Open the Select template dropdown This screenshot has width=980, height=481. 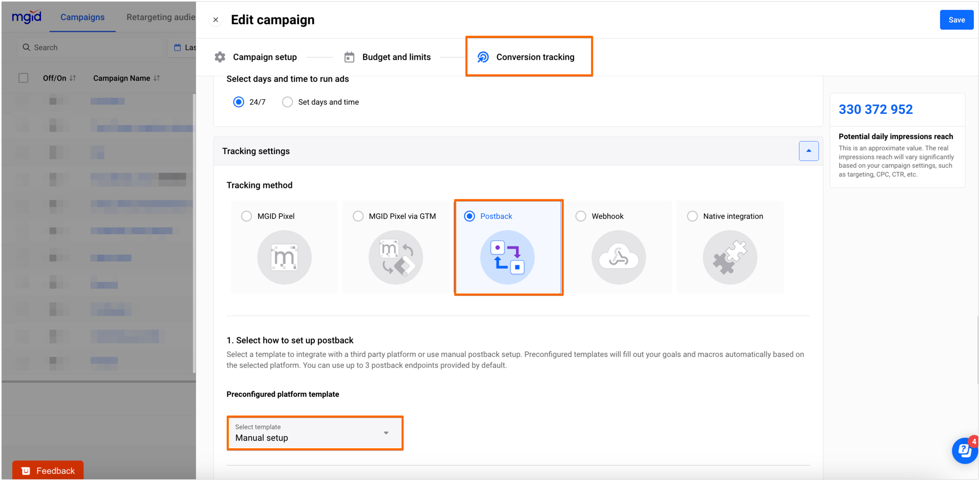coord(315,433)
